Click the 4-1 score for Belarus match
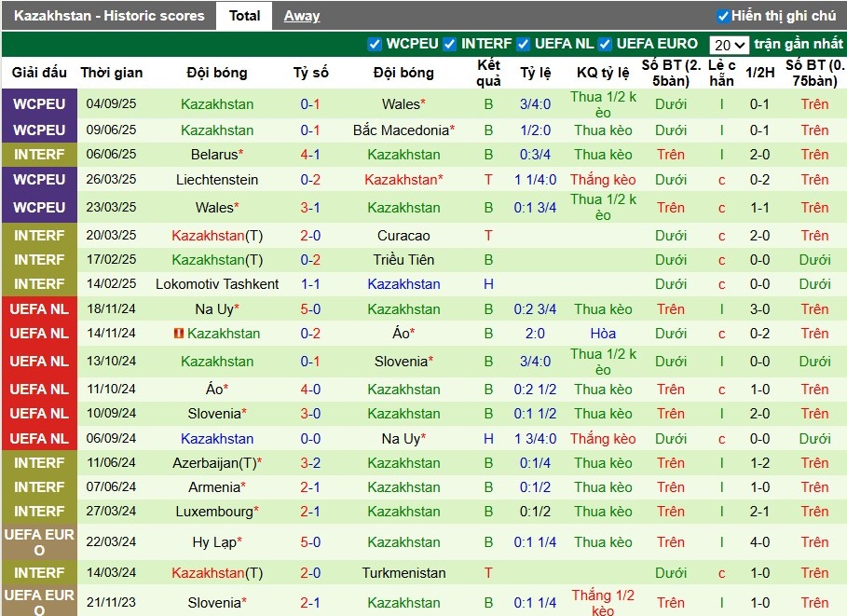 [x=310, y=155]
